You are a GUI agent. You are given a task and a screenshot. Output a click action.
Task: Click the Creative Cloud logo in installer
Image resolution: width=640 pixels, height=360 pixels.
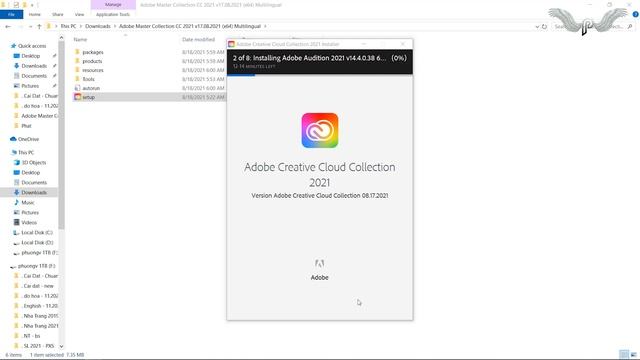point(320,131)
